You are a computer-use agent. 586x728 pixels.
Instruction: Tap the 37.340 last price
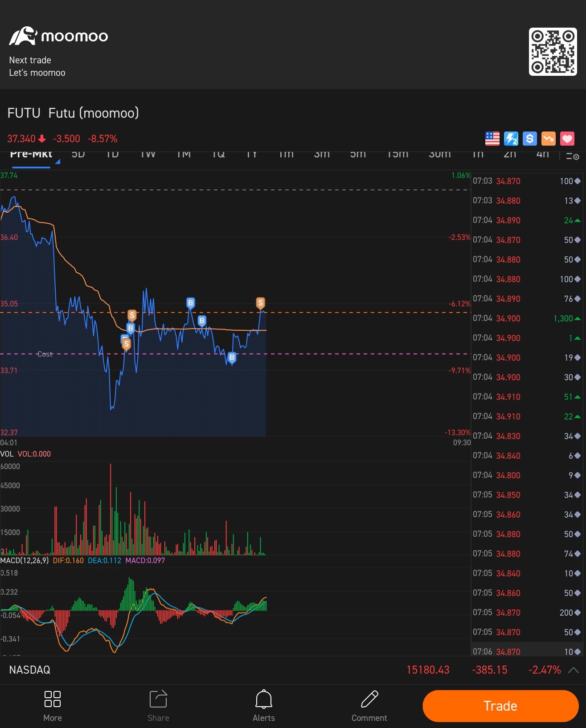click(21, 139)
